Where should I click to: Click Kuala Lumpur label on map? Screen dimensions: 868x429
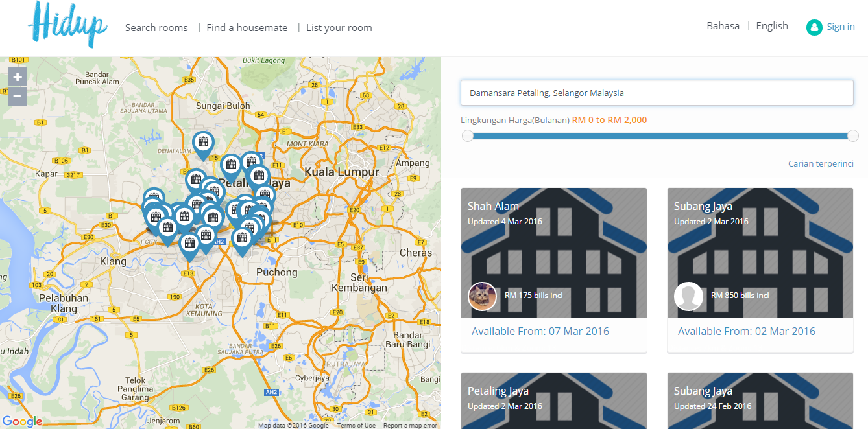coord(342,172)
